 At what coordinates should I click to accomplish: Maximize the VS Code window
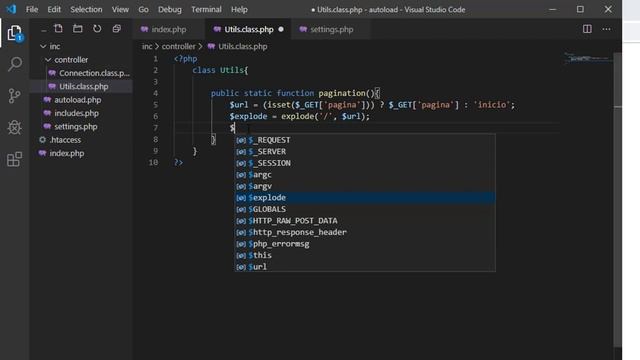[580, 9]
